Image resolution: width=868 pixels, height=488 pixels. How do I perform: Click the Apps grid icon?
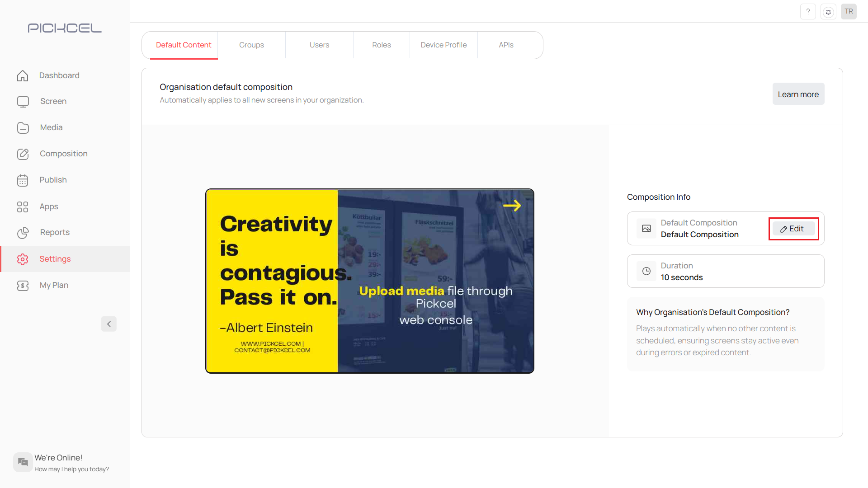click(x=23, y=207)
